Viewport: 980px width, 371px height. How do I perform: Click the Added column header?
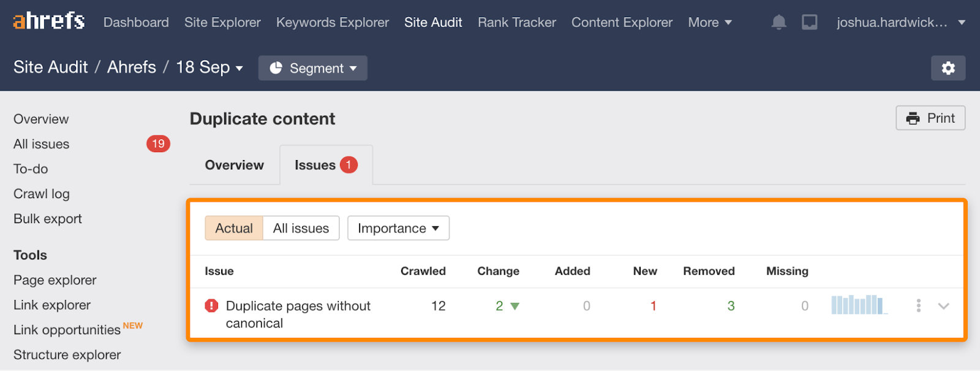point(573,271)
